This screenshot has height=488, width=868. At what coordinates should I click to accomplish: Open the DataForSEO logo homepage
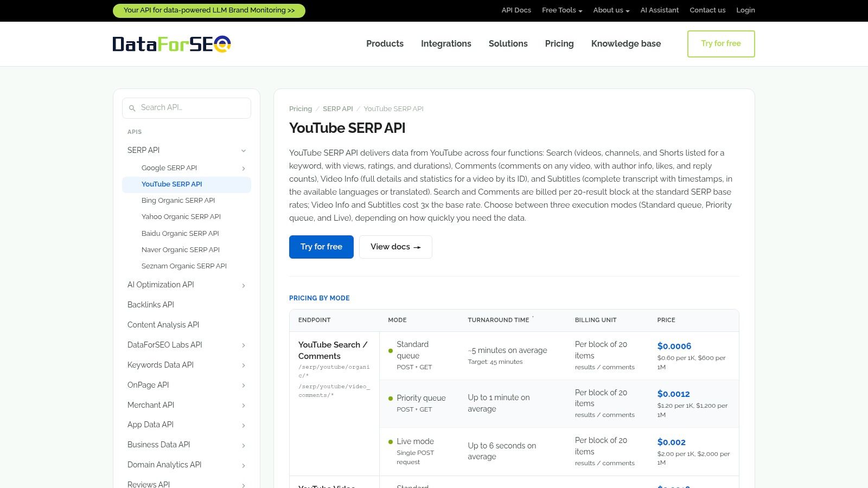click(x=172, y=44)
